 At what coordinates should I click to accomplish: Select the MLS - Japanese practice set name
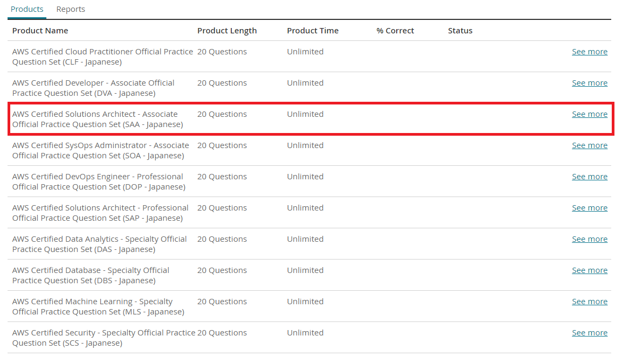(98, 306)
